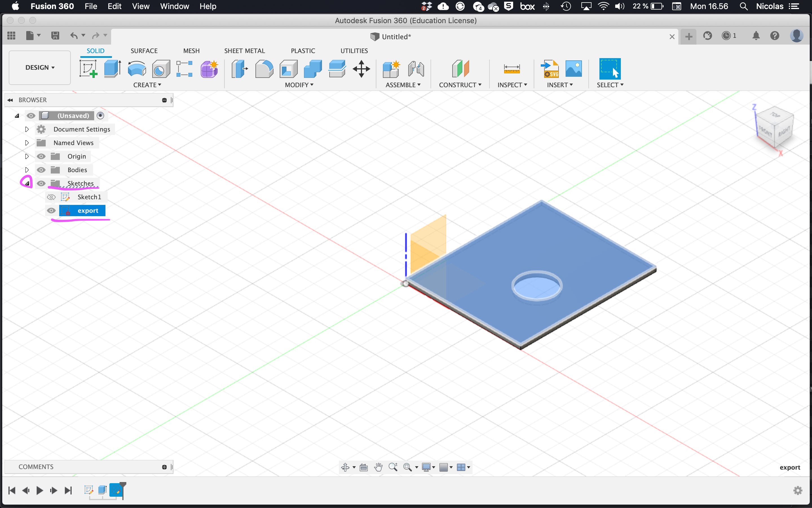Select the Offset Face tool
Screen dimensions: 812x508
coord(337,69)
